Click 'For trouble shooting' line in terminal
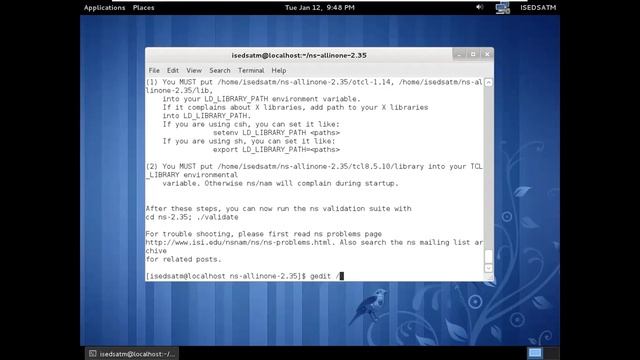This screenshot has height=360, width=640. click(x=264, y=234)
